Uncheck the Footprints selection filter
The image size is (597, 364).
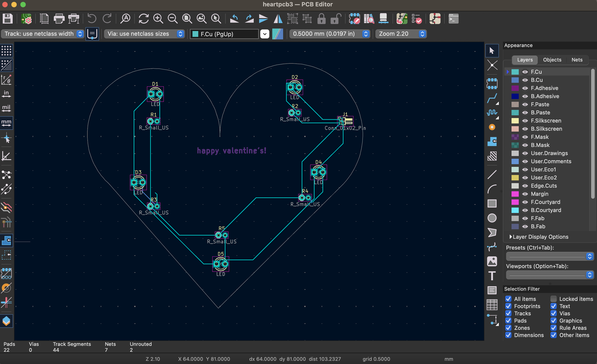(x=508, y=306)
